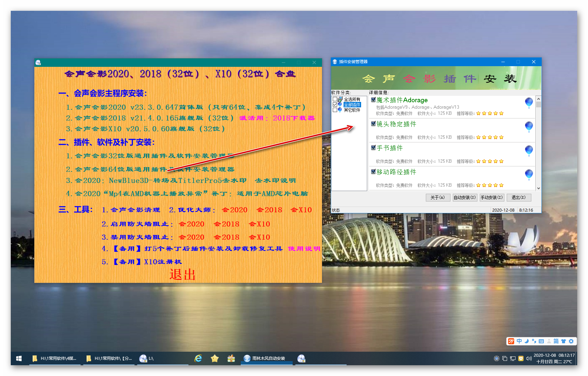588x376 pixels.
Task: Open the IME logo icon on the floating bar
Action: [x=511, y=341]
